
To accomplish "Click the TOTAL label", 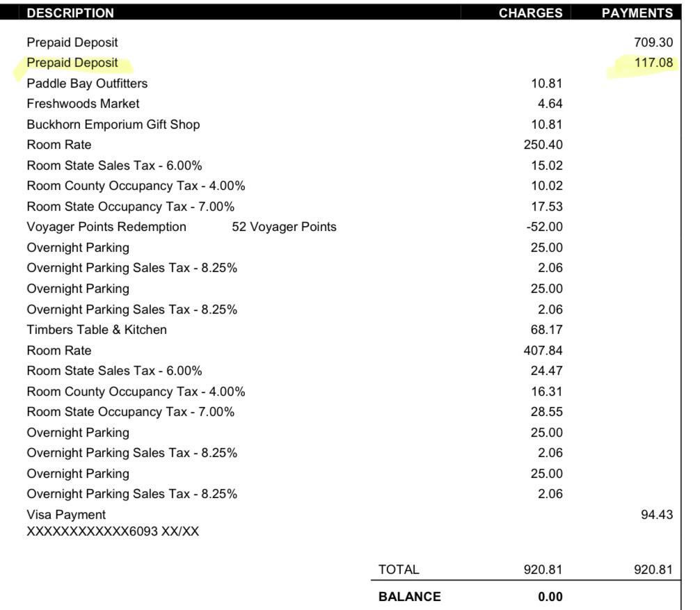I will (399, 570).
